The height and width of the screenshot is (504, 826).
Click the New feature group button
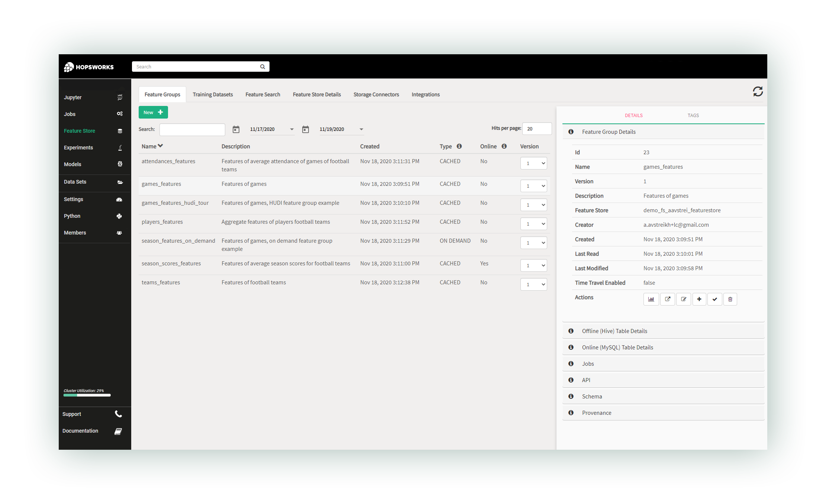coord(153,112)
